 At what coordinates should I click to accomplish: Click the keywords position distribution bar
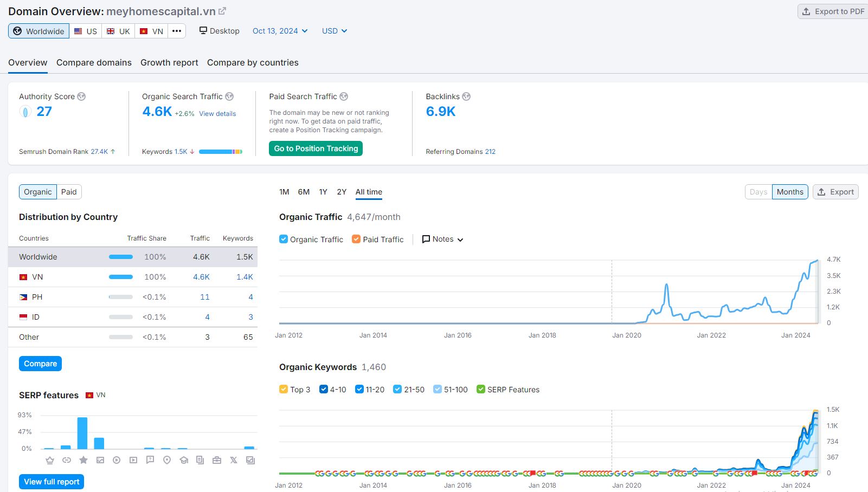(221, 152)
